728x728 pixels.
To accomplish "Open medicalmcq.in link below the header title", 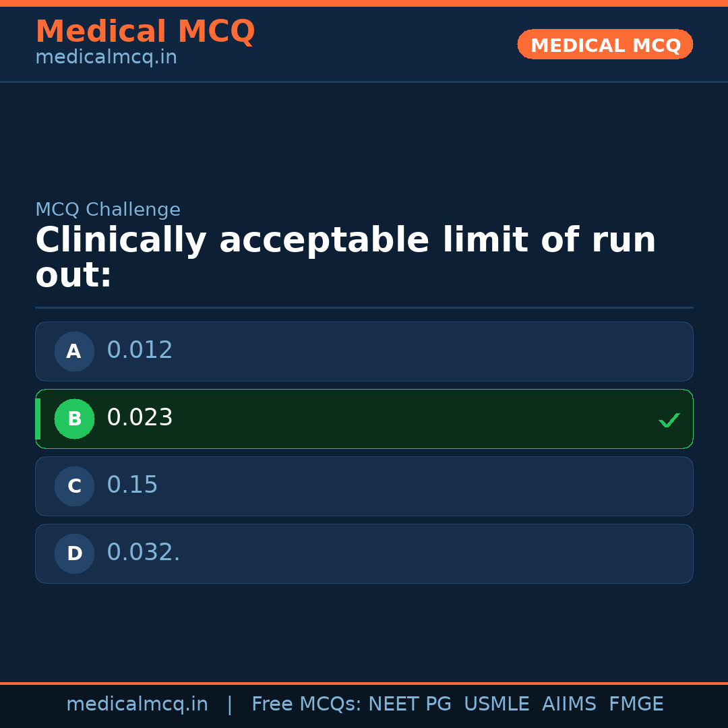I will point(106,58).
